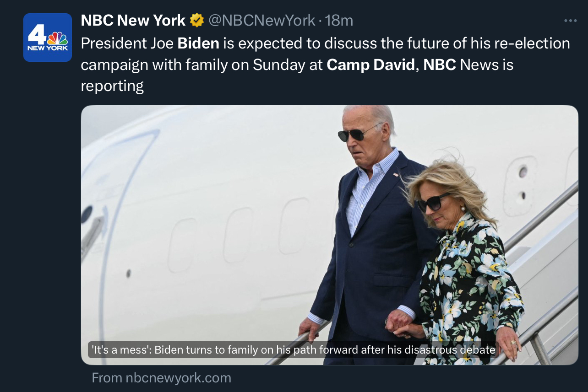Click the bold word Biden in the post
The image size is (588, 392).
pyautogui.click(x=198, y=43)
